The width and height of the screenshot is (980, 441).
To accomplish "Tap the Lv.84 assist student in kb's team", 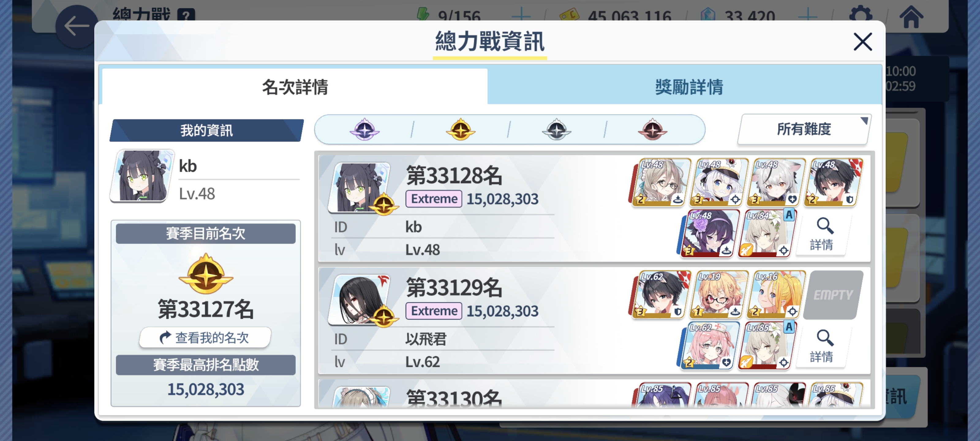I will 766,233.
